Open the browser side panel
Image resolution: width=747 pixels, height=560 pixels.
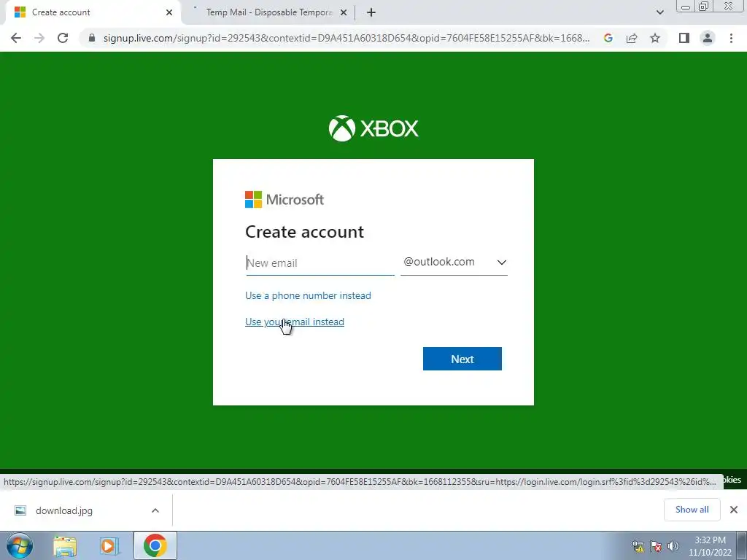[684, 38]
